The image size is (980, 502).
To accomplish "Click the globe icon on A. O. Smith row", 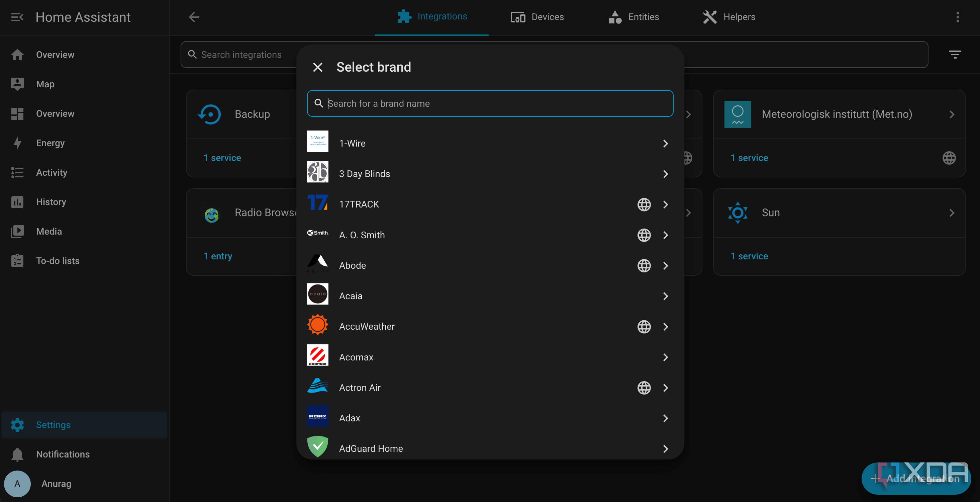I will tap(644, 235).
